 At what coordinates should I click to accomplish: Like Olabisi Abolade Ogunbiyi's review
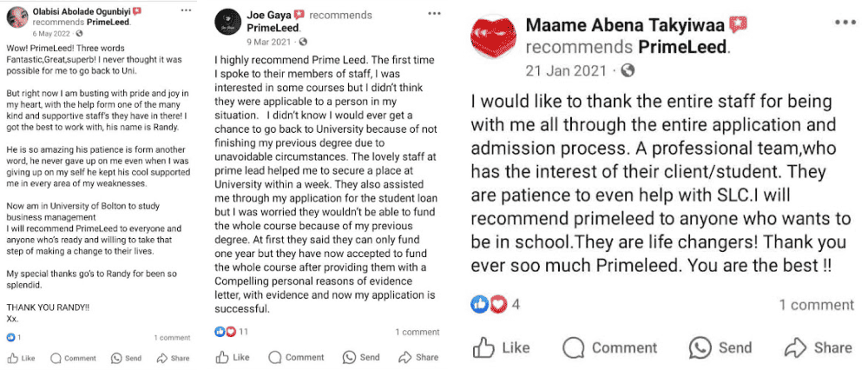21,357
